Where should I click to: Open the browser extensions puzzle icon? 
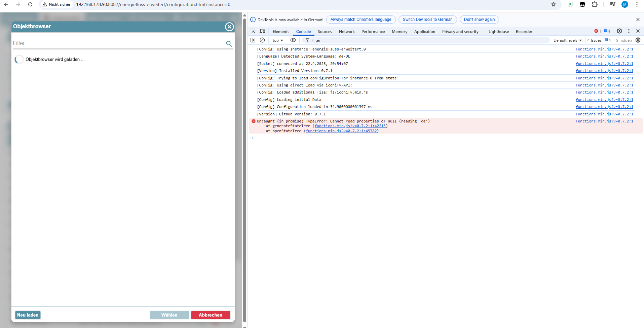595,4
